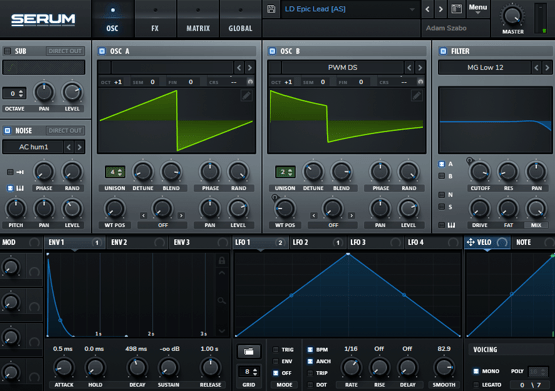This screenshot has height=391, width=555.
Task: Toggle the SUB oscillator enable switch
Action: tap(7, 51)
